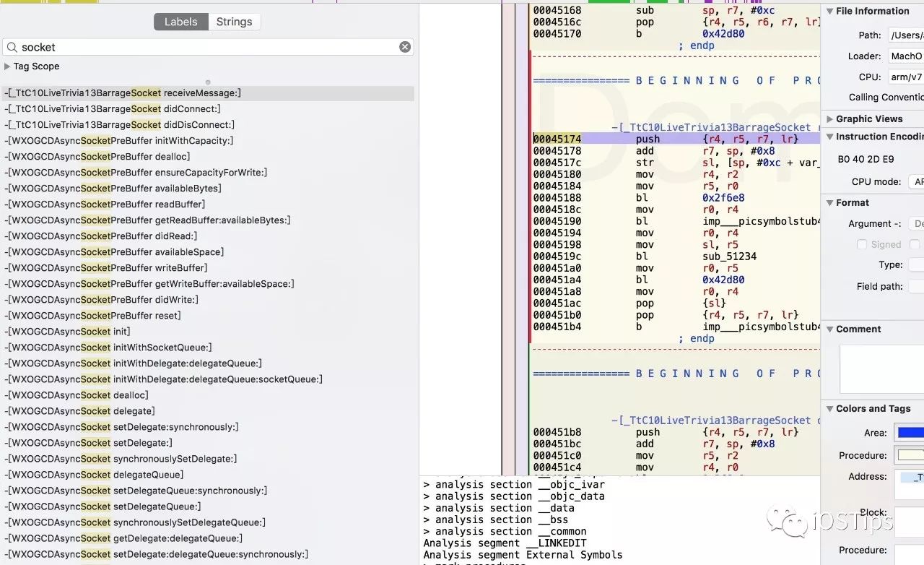Screen dimensions: 924x565
Task: Select SocketPreBuffer availableBytes label
Action: (x=208, y=189)
